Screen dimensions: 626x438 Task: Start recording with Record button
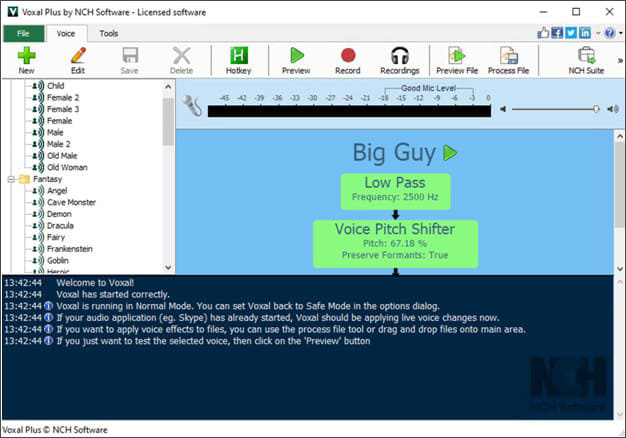(348, 61)
